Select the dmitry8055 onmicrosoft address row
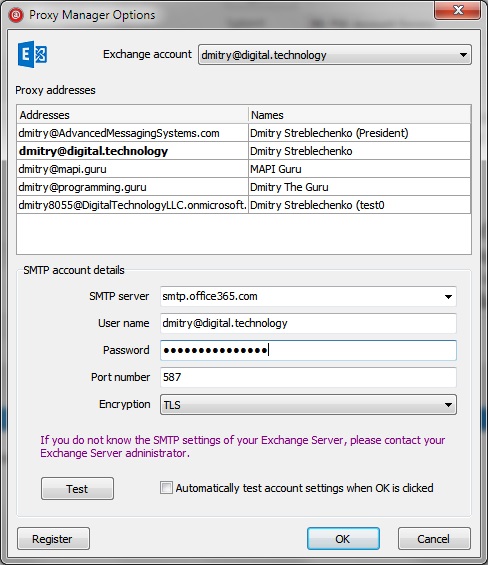The width and height of the screenshot is (488, 565). tap(244, 205)
